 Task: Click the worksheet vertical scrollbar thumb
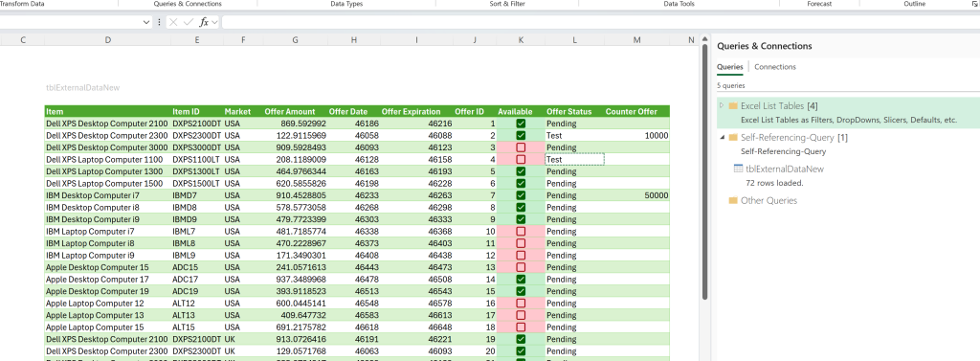[x=705, y=172]
